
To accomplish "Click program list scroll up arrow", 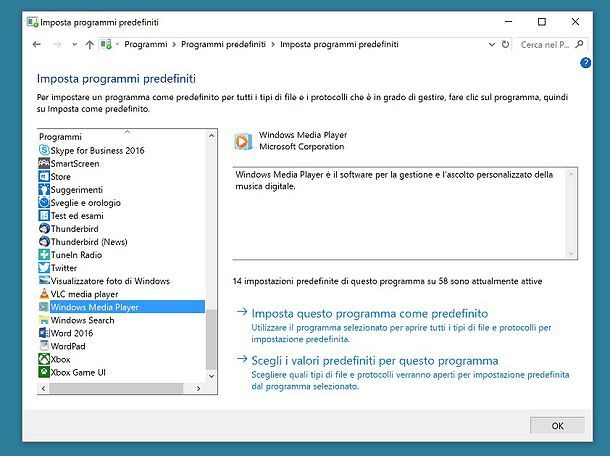I will 211,136.
